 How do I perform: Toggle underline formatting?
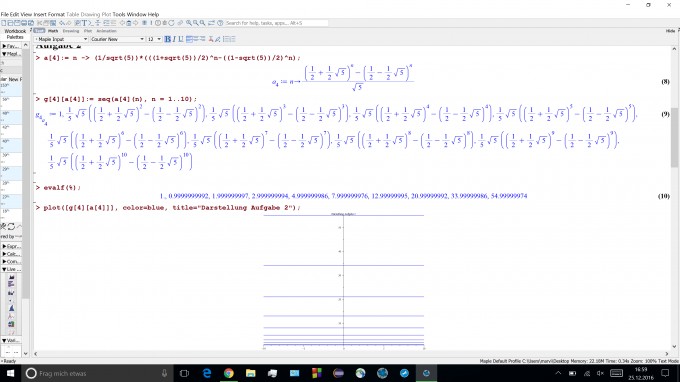coord(181,39)
